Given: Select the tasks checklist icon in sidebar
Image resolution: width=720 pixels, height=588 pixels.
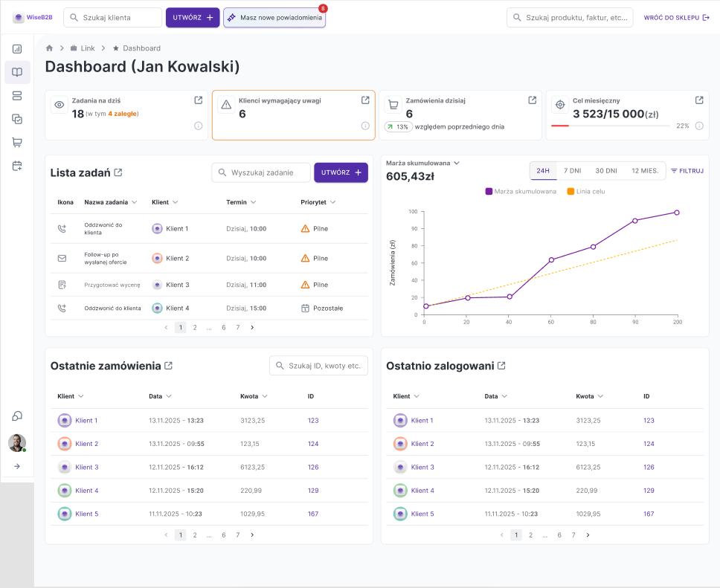Looking at the screenshot, I should (x=16, y=117).
